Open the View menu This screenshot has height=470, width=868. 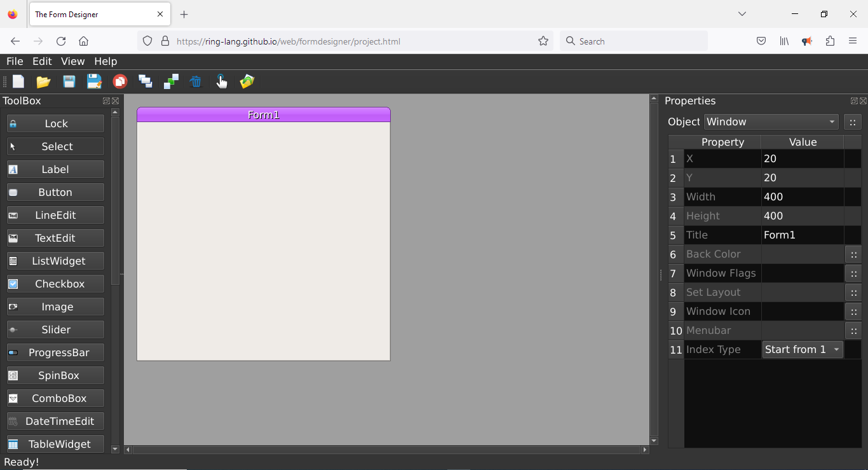(x=72, y=62)
